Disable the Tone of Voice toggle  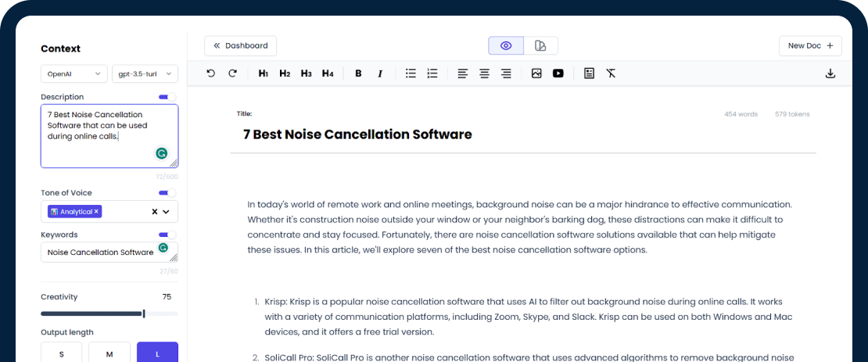pyautogui.click(x=167, y=193)
